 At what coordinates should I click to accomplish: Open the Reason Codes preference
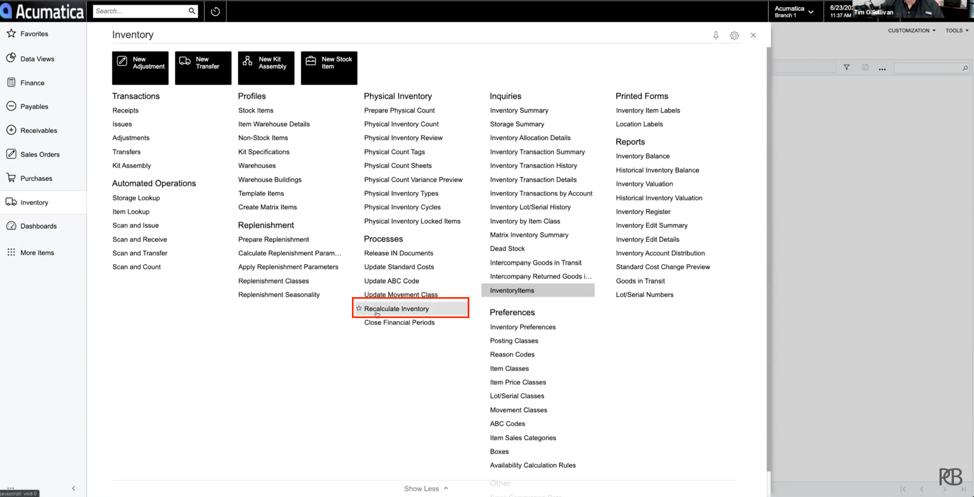[x=512, y=354]
